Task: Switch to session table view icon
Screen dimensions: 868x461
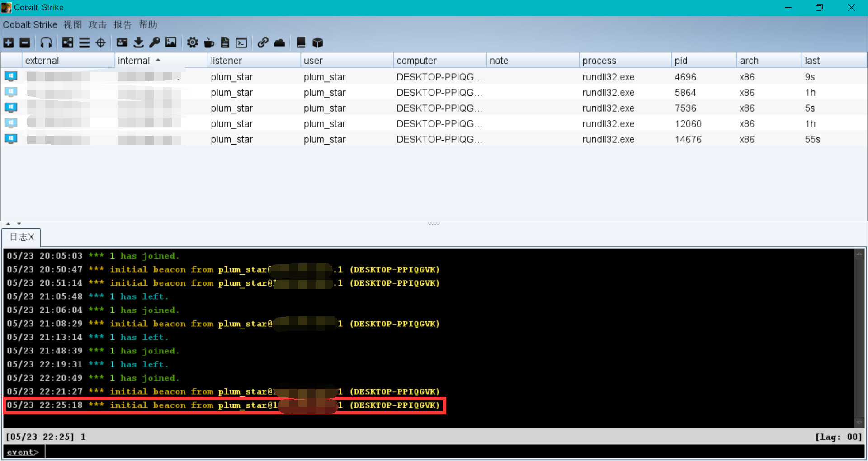Action: 84,42
